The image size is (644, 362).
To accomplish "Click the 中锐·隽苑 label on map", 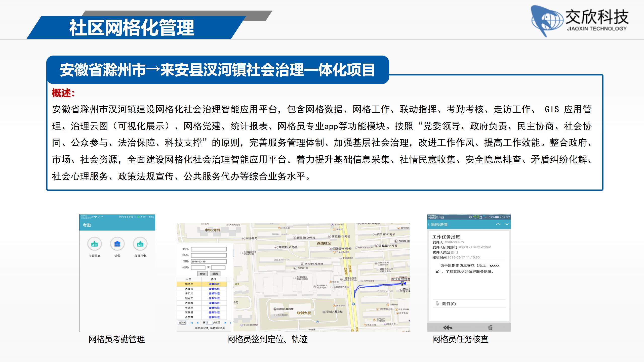I will tap(212, 230).
